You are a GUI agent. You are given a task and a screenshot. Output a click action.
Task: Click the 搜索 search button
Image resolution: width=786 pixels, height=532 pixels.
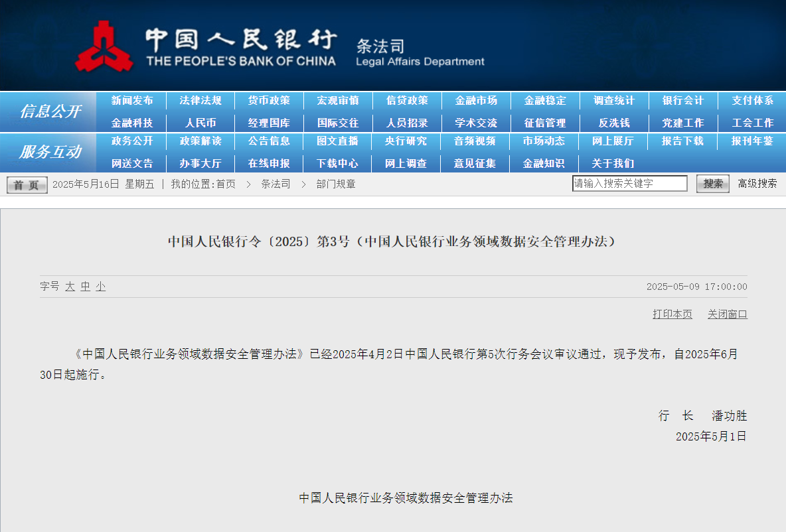(713, 184)
